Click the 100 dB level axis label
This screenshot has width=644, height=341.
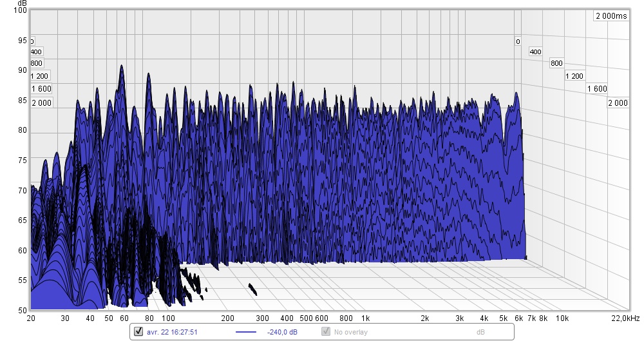coord(20,10)
